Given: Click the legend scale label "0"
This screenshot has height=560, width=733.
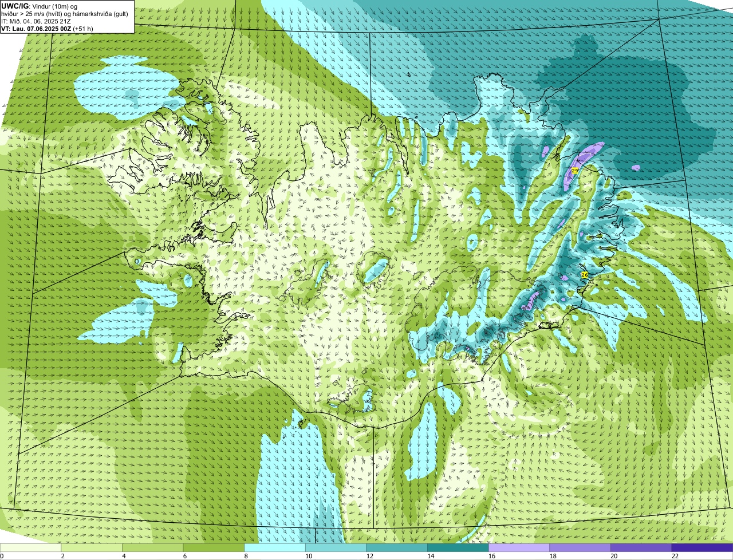Looking at the screenshot, I should (2, 556).
